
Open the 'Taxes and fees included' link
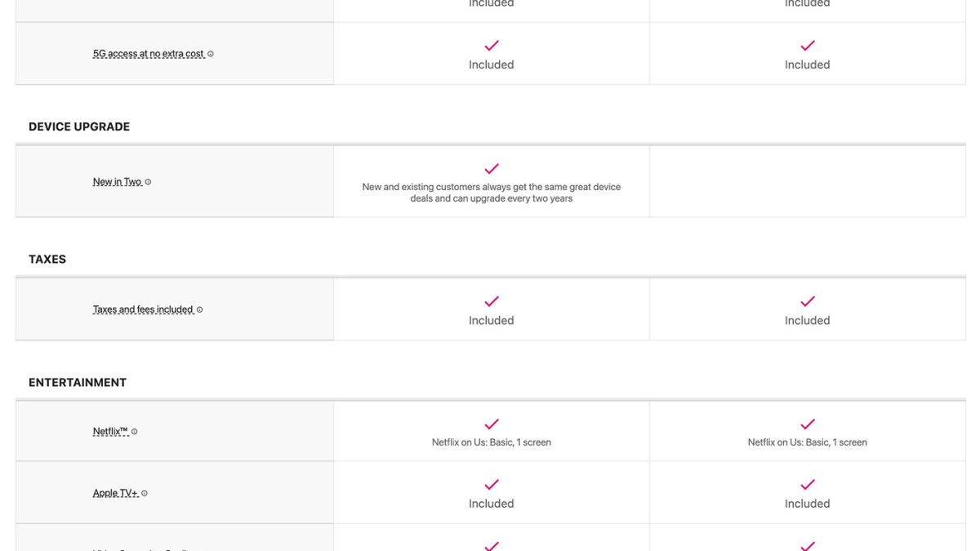point(143,309)
